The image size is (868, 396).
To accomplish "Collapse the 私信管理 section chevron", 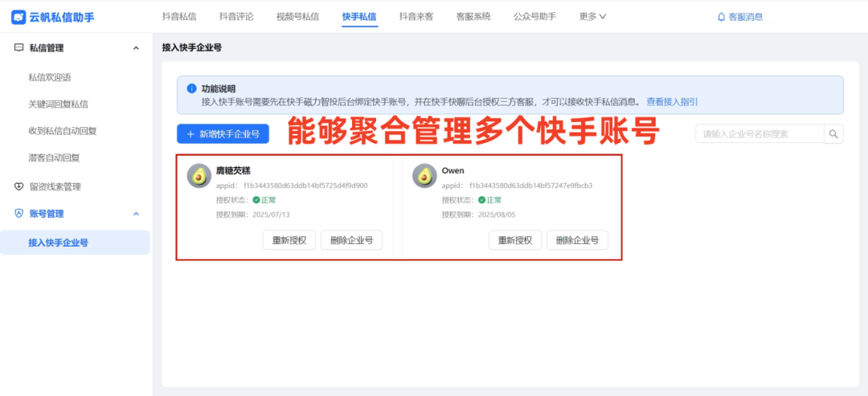I will tap(136, 48).
